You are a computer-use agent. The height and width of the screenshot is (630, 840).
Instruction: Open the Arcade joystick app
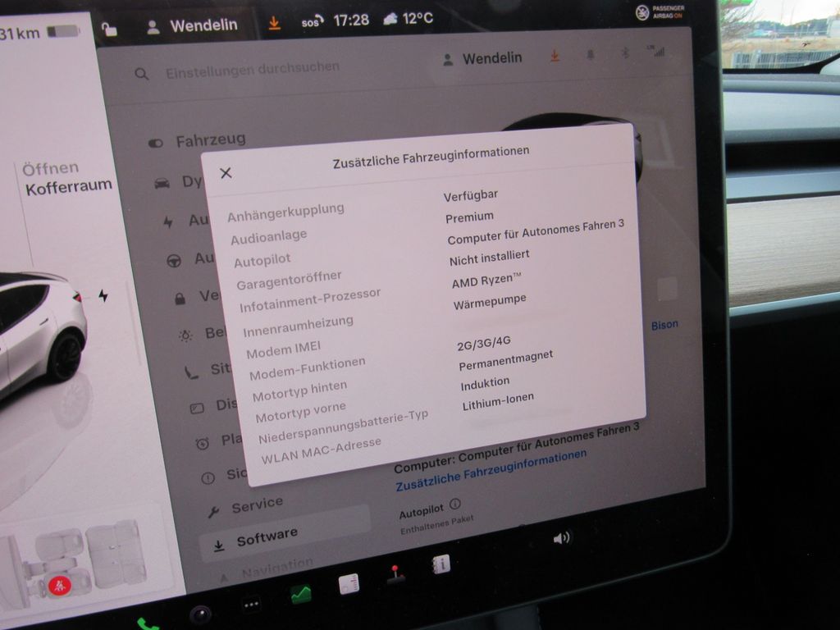pyautogui.click(x=396, y=574)
